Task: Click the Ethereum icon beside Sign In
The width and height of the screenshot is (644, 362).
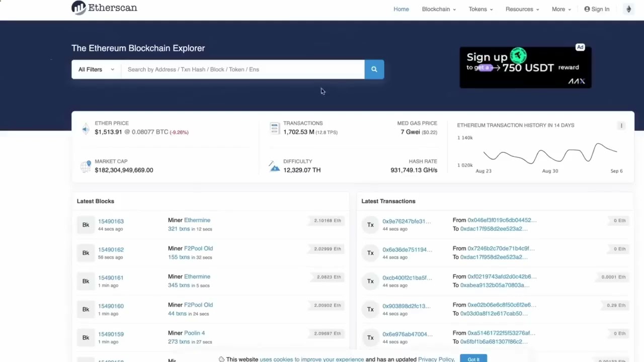Action: (x=628, y=9)
